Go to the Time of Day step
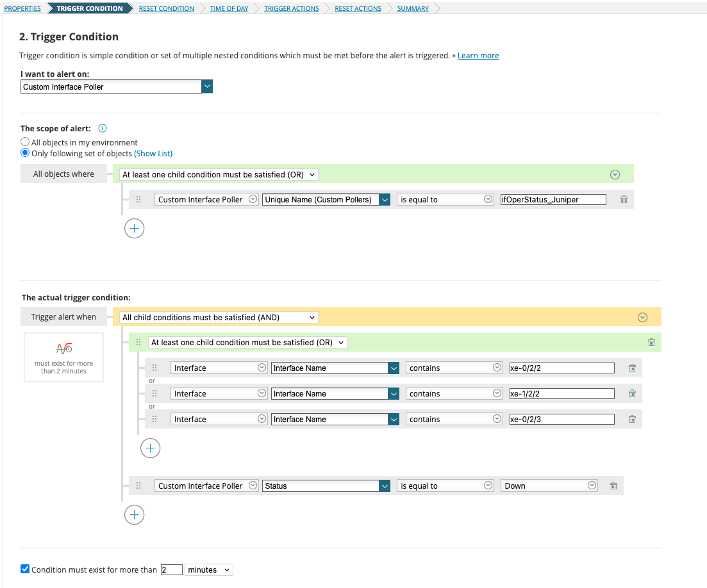 point(229,8)
